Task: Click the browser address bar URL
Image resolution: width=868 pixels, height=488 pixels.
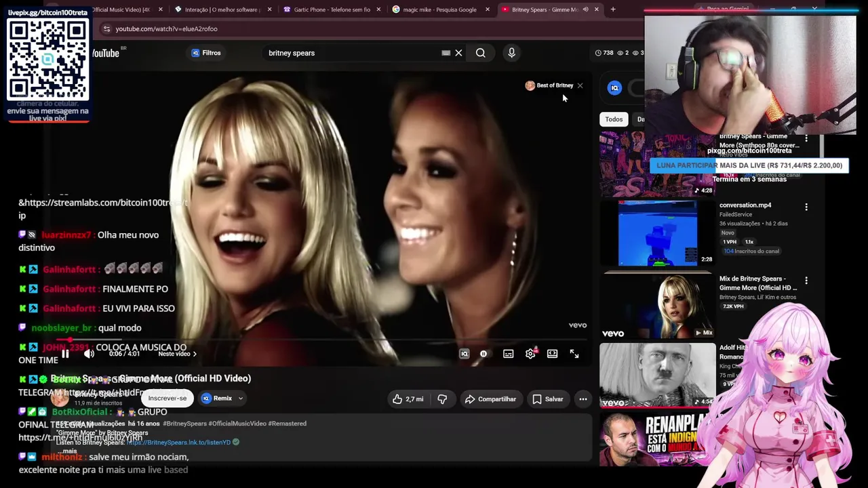Action: (x=167, y=29)
